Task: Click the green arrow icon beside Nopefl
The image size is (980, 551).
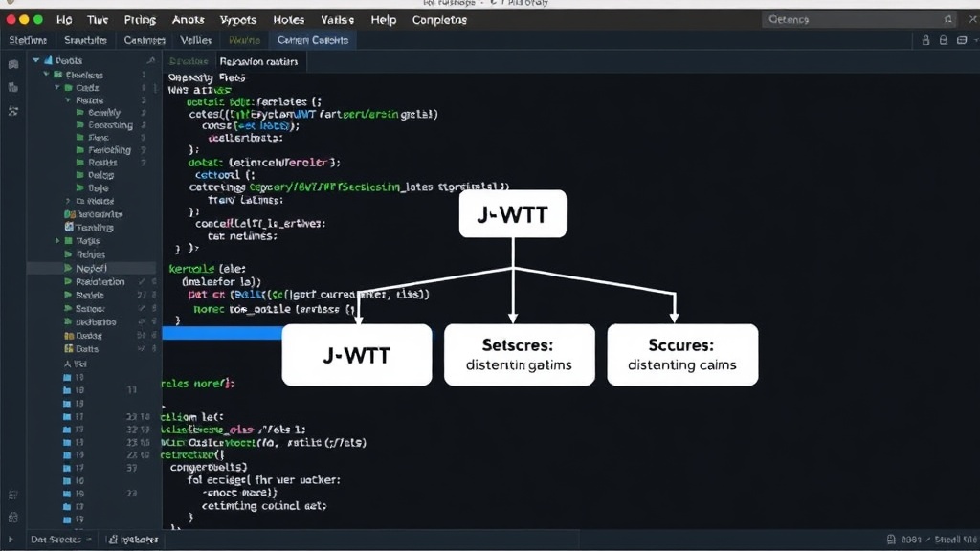Action: 69,268
